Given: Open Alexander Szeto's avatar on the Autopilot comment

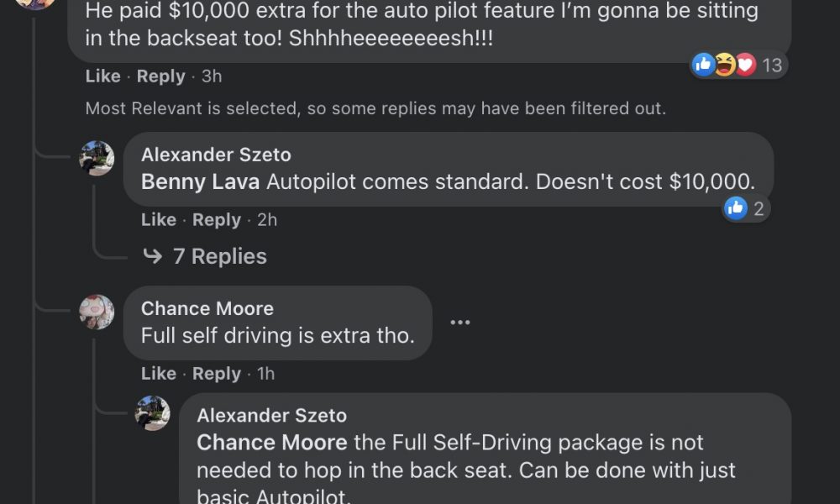Looking at the screenshot, I should 97,158.
